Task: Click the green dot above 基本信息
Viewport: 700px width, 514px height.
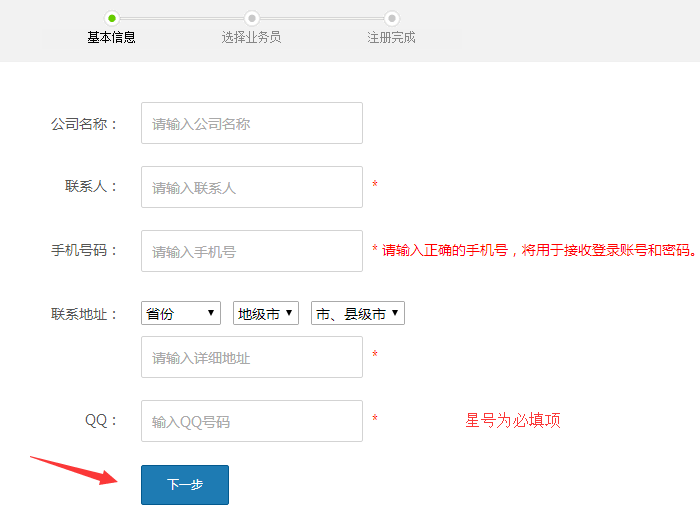Action: tap(112, 18)
